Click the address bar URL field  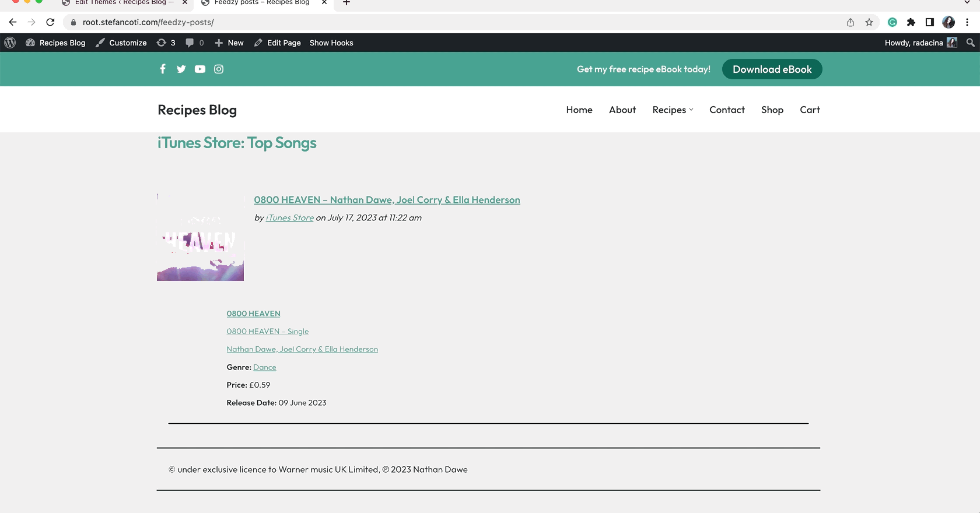coord(408,22)
